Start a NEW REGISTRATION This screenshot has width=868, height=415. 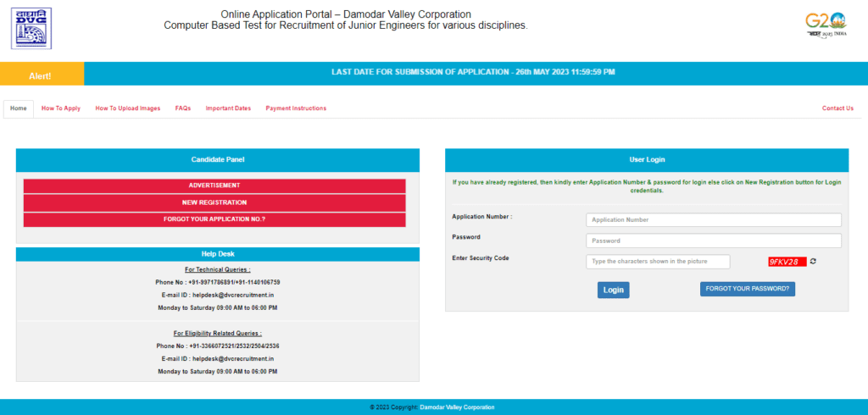pyautogui.click(x=214, y=202)
